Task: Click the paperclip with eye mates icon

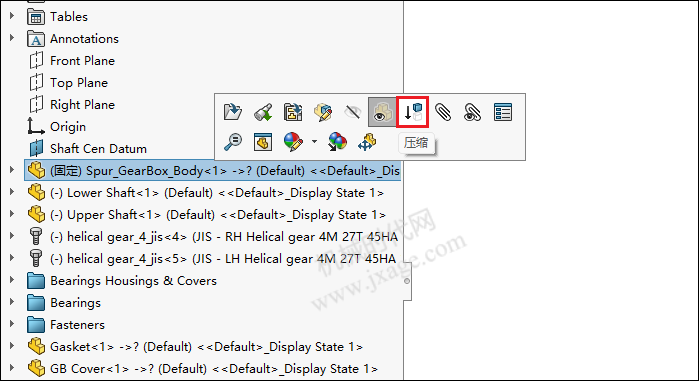Action: point(473,112)
